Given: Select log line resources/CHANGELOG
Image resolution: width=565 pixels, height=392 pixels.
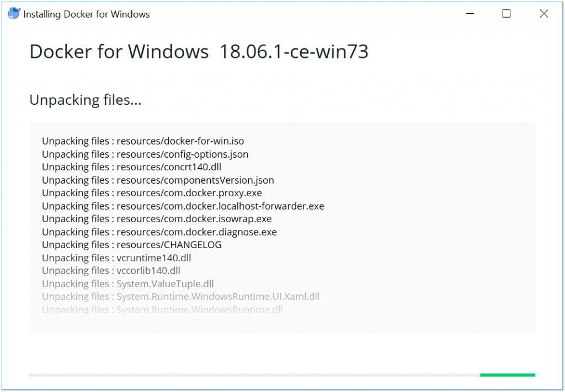Looking at the screenshot, I should (132, 245).
